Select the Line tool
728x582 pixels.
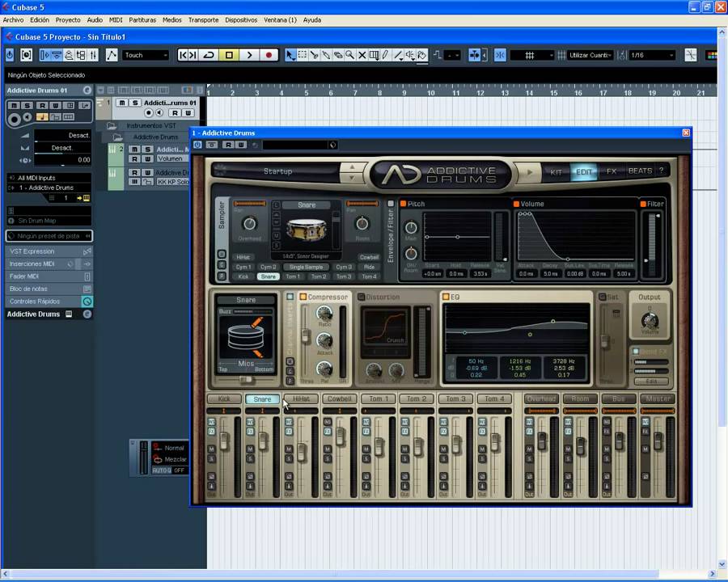tap(398, 55)
